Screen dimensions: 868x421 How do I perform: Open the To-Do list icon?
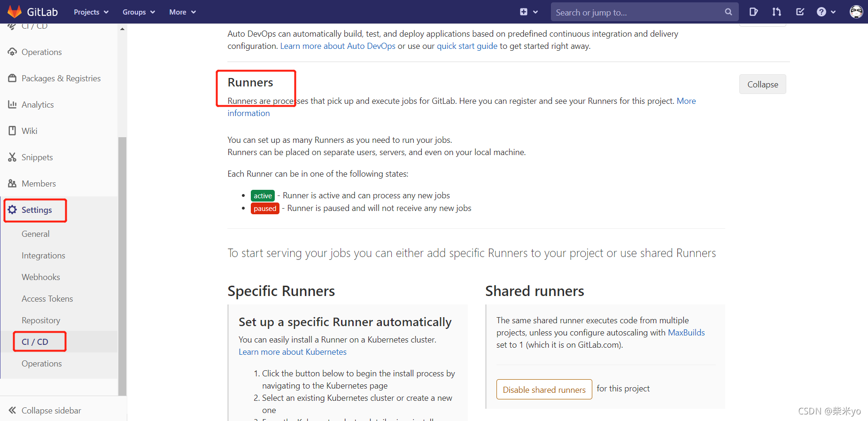800,12
